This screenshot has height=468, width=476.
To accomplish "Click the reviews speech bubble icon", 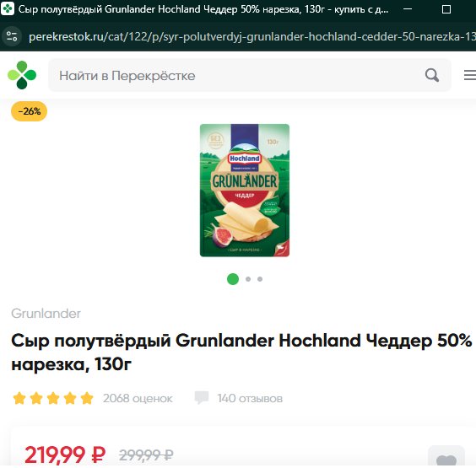I will click(202, 398).
